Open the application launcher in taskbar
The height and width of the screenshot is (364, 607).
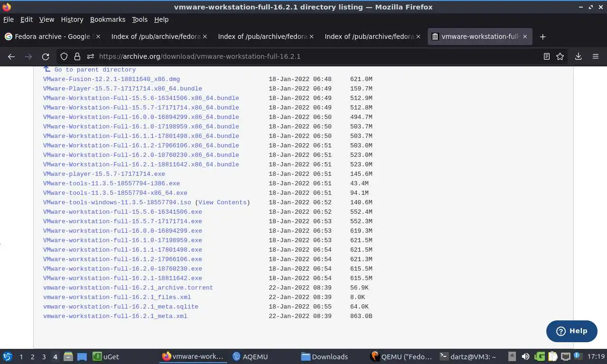coord(8,356)
